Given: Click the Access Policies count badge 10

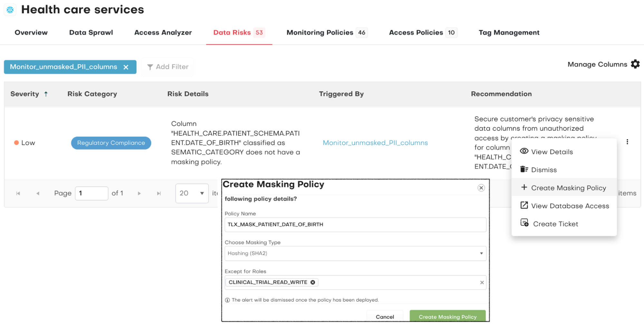Looking at the screenshot, I should [x=451, y=32].
